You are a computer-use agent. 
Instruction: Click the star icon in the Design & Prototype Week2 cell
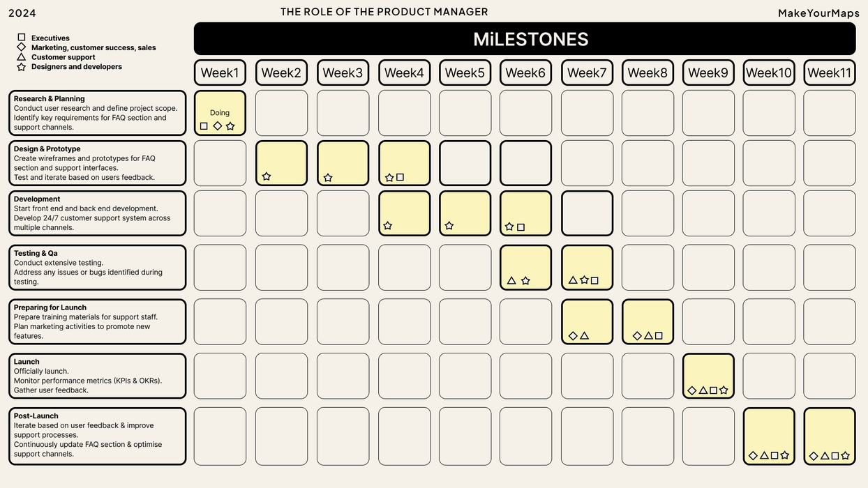[x=267, y=176]
